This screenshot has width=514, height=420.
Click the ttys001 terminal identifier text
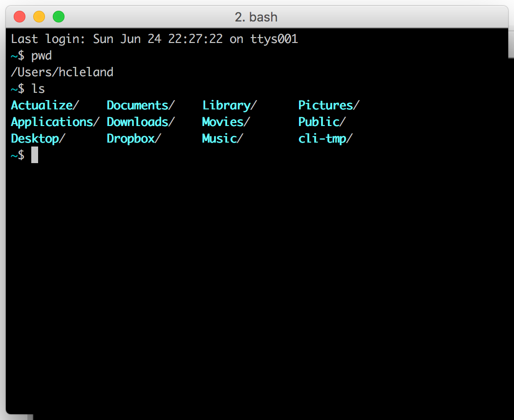pos(274,39)
